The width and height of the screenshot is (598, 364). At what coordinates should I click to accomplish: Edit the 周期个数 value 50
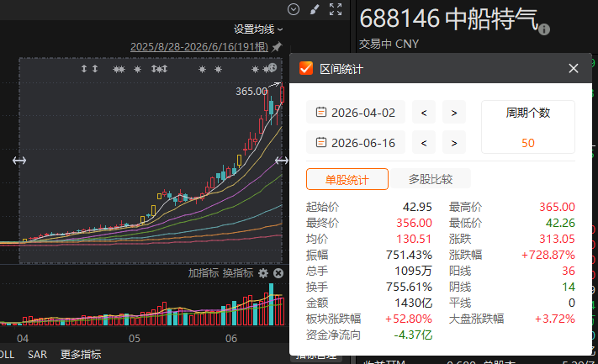[x=528, y=143]
